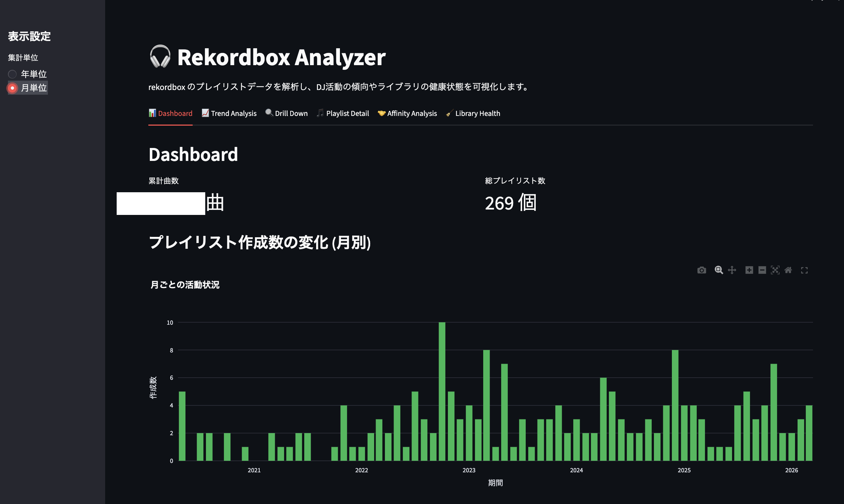Activate the pan tool in chart toolbar

(732, 270)
